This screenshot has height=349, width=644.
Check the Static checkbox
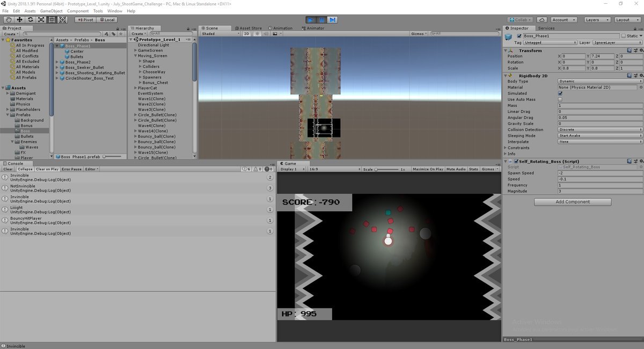(x=623, y=36)
